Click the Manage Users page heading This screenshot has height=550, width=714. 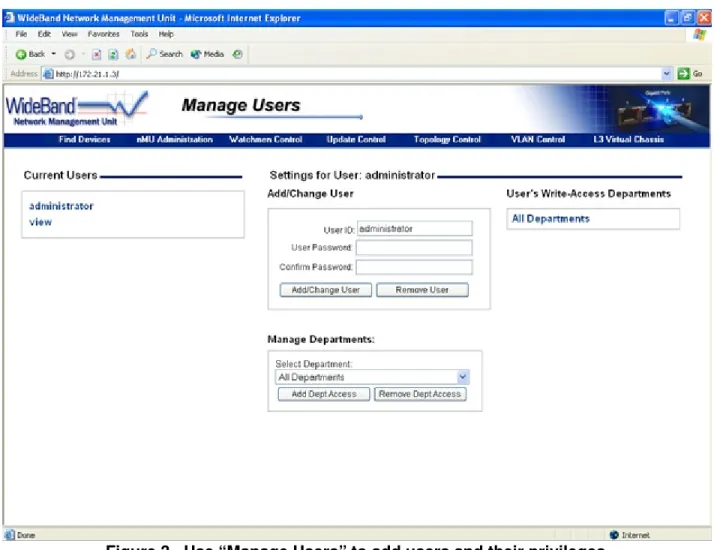241,105
